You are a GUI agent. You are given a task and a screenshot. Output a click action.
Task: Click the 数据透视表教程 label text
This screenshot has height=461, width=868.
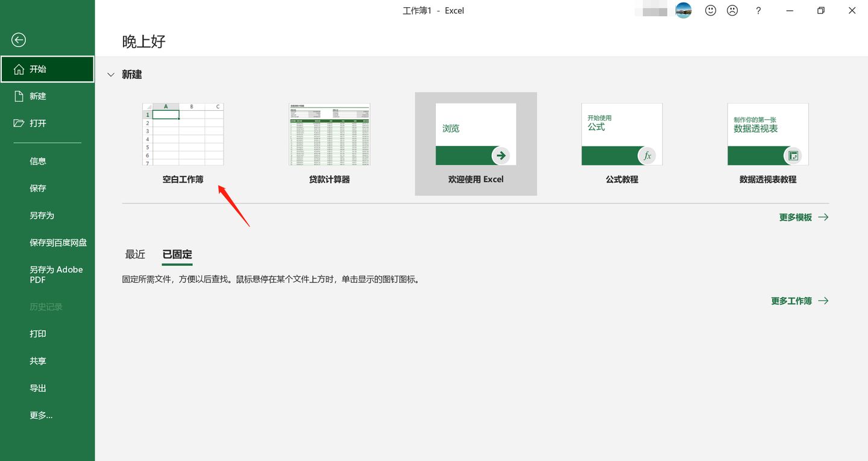(768, 180)
